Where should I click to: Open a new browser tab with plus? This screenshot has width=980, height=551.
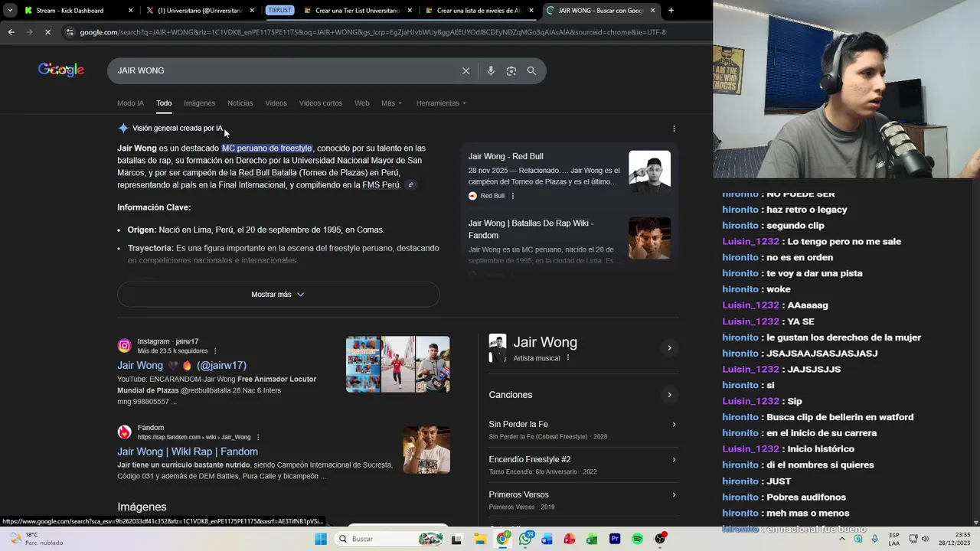click(x=671, y=11)
